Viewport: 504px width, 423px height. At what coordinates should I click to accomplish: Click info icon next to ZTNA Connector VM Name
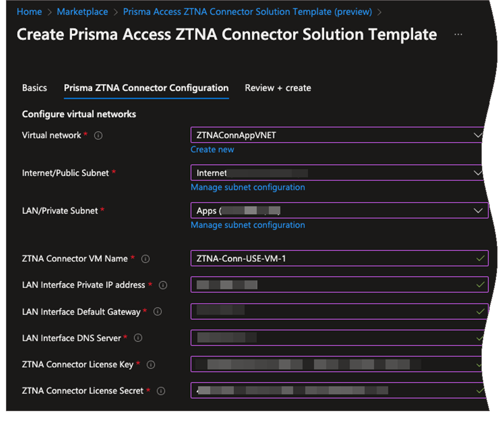coord(146,259)
